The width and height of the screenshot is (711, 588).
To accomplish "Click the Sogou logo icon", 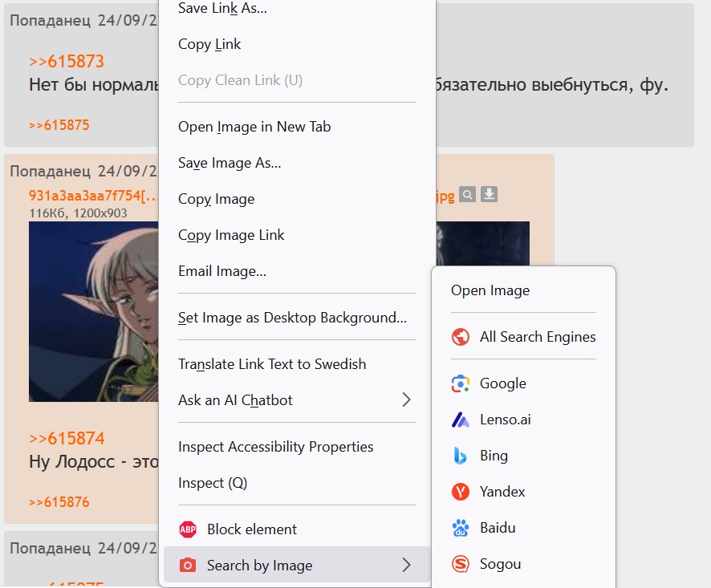I will pyautogui.click(x=461, y=564).
